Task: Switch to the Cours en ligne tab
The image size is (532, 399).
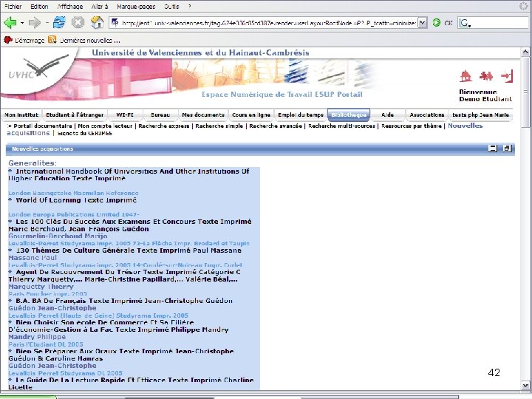Action: (251, 115)
